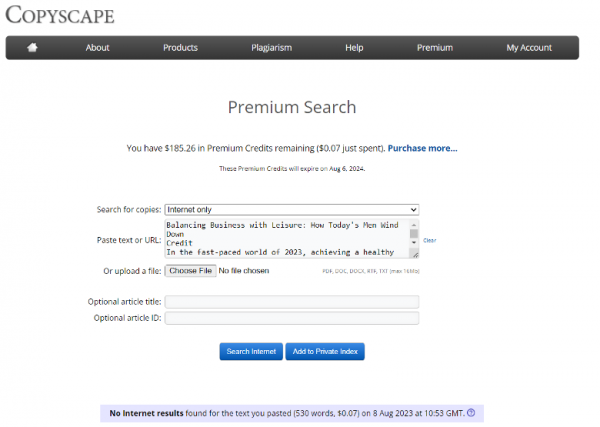Click the supported file formats note

371,271
